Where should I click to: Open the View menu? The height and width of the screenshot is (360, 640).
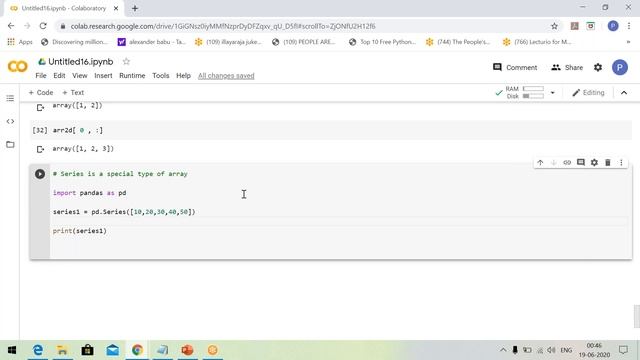click(80, 76)
